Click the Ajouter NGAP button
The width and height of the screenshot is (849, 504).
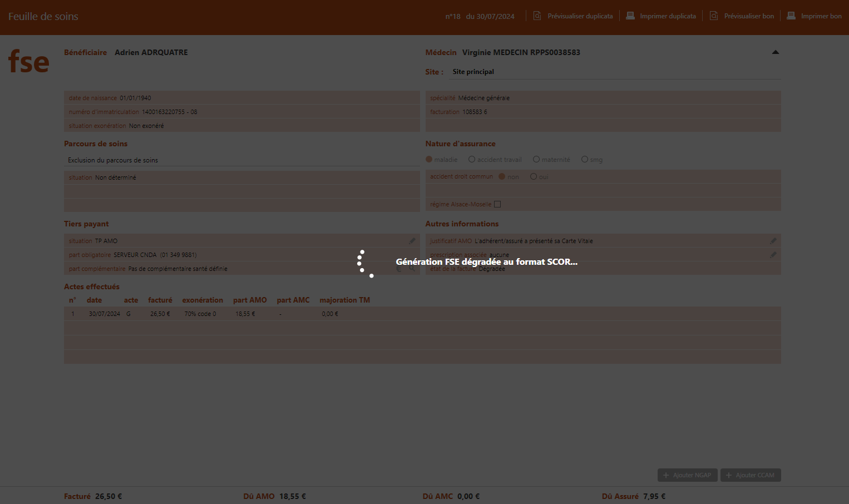pos(687,475)
